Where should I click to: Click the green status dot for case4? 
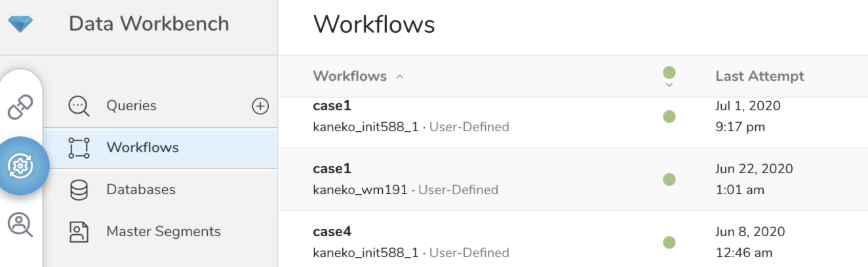[669, 242]
